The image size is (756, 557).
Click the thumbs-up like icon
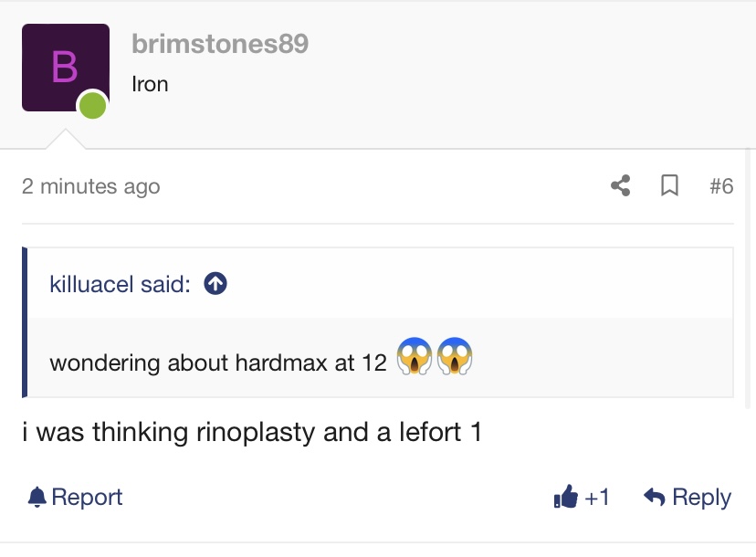[565, 498]
